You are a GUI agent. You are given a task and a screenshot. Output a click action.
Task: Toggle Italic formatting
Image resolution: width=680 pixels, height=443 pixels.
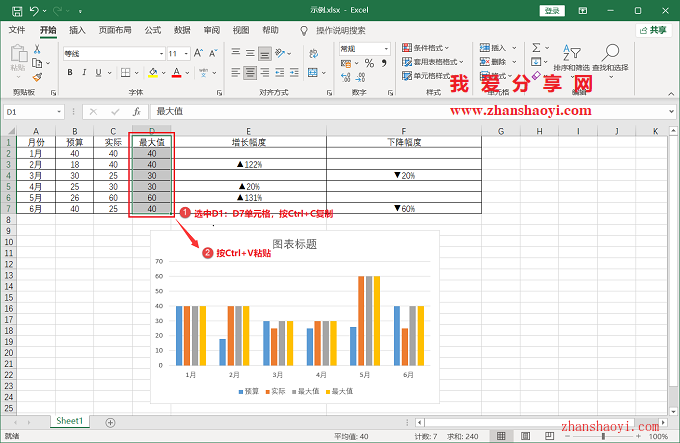pyautogui.click(x=84, y=72)
